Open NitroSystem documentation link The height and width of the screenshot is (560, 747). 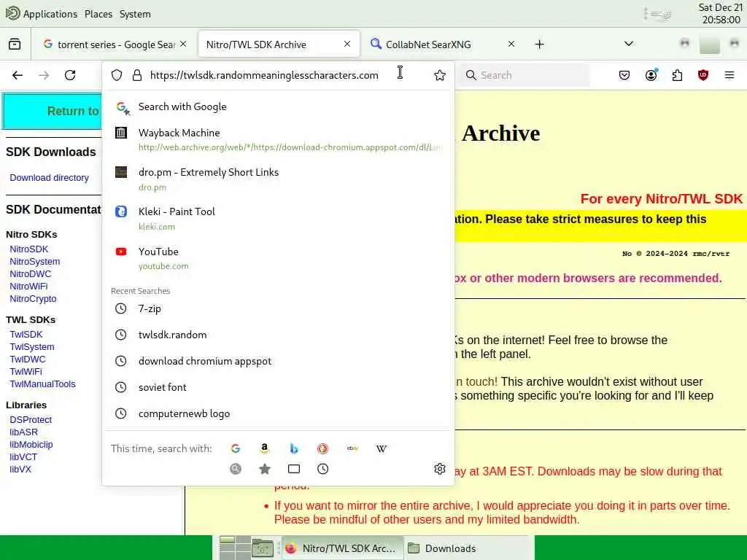(35, 262)
